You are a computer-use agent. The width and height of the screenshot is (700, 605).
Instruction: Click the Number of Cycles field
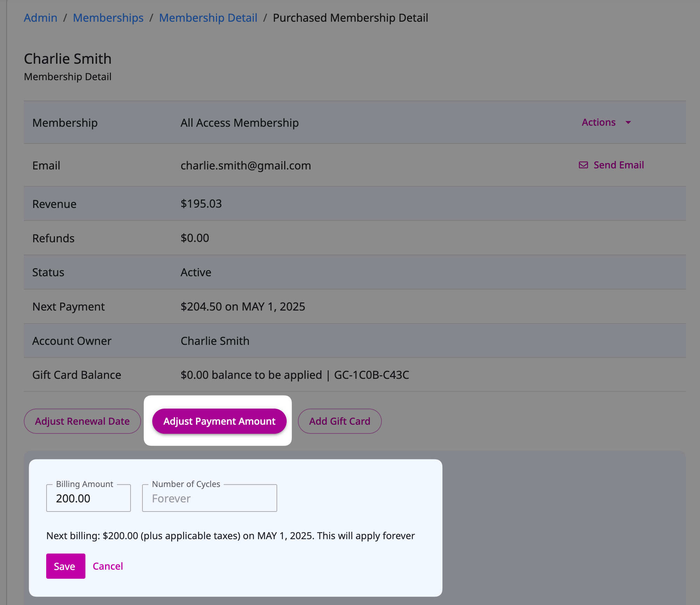tap(209, 498)
